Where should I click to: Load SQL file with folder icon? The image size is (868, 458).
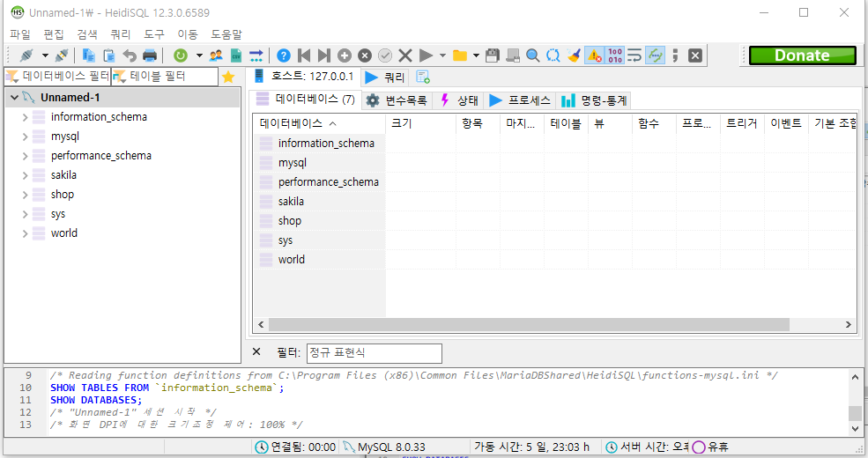(459, 55)
